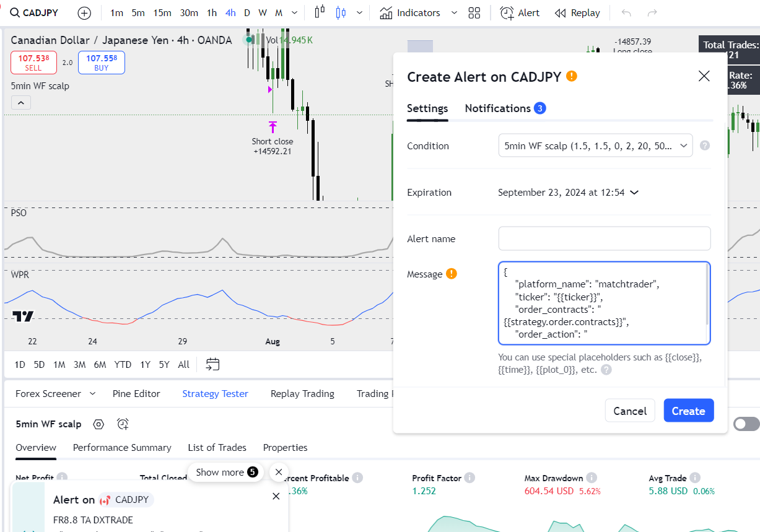Open the List of Trades tab
This screenshot has width=760, height=532.
pyautogui.click(x=217, y=447)
